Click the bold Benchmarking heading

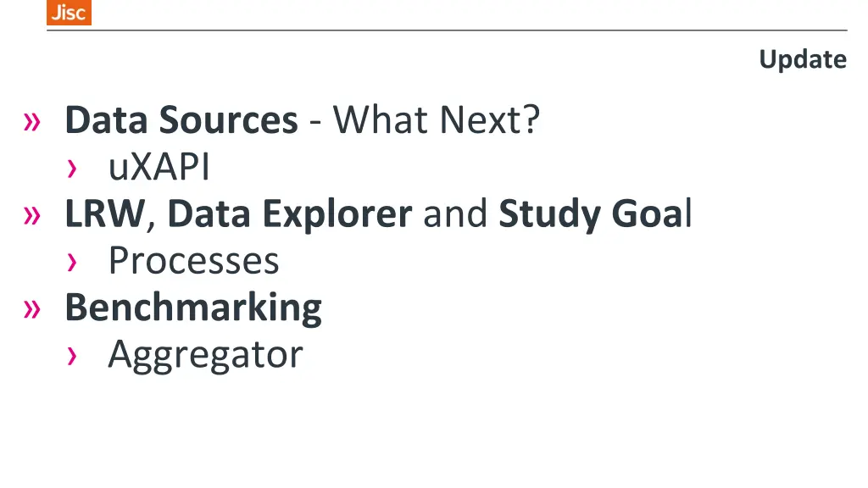pyautogui.click(x=193, y=308)
